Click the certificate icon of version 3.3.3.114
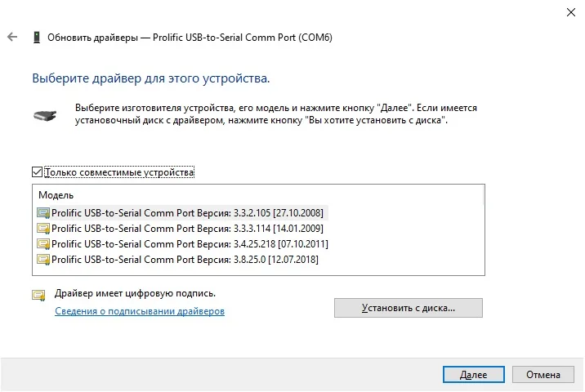 click(x=43, y=229)
